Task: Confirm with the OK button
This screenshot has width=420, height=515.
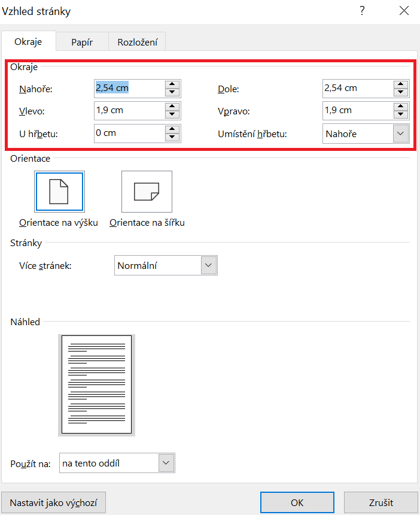Action: pyautogui.click(x=297, y=502)
